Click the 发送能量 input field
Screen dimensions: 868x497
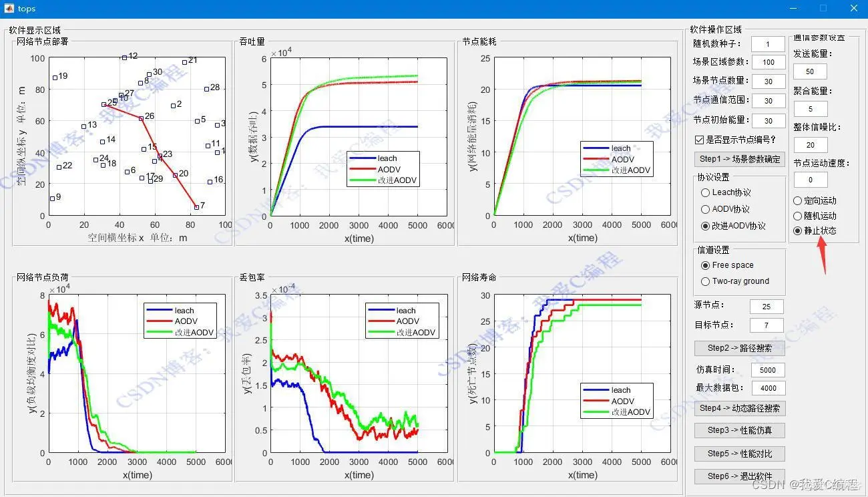click(x=811, y=71)
